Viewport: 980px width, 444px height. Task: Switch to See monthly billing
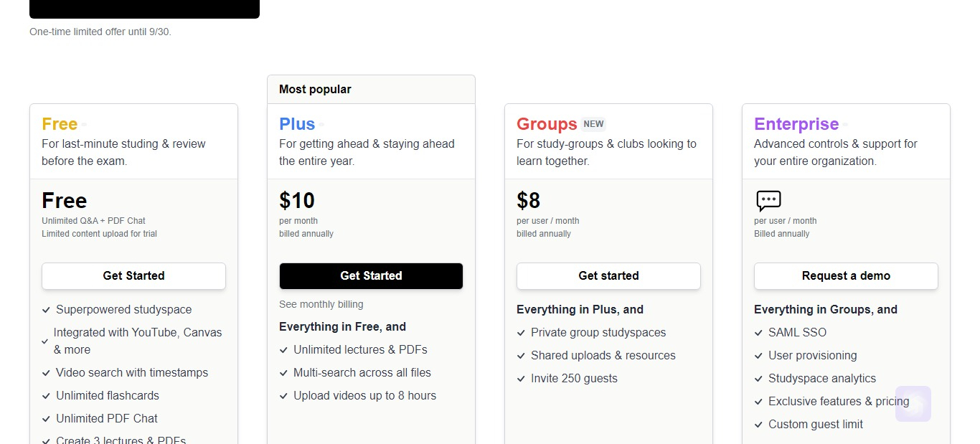click(321, 304)
